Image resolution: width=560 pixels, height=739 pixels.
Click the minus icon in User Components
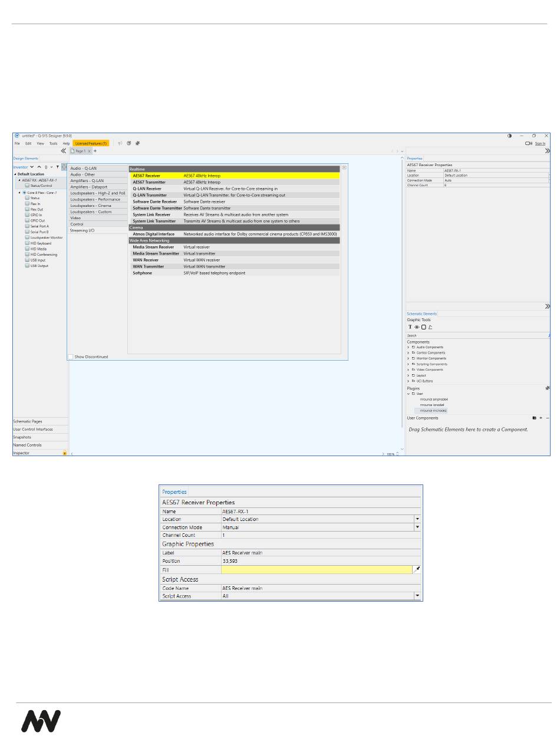coord(547,418)
